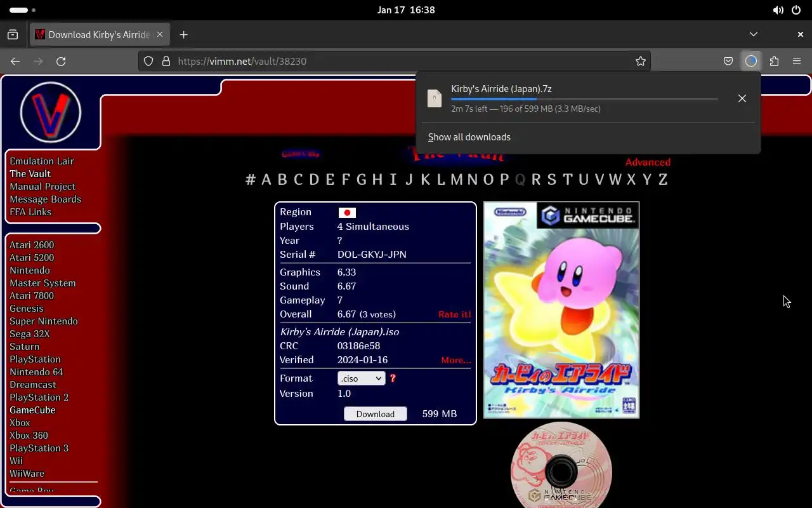Open the Super Nintendo system link

click(x=44, y=321)
